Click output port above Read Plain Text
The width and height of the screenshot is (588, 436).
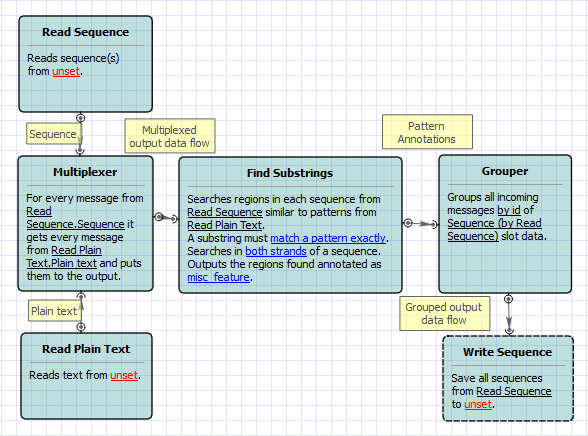point(81,327)
